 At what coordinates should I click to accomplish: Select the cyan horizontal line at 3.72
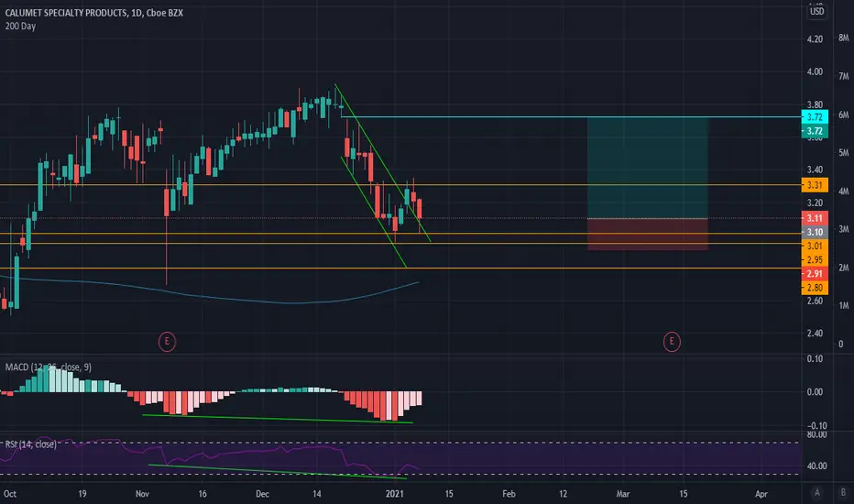pos(571,116)
